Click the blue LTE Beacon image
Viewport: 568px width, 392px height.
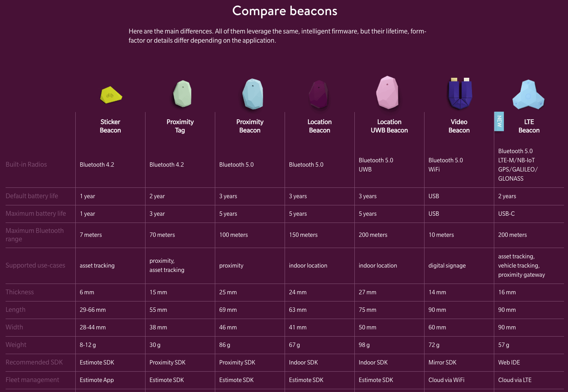pyautogui.click(x=529, y=95)
